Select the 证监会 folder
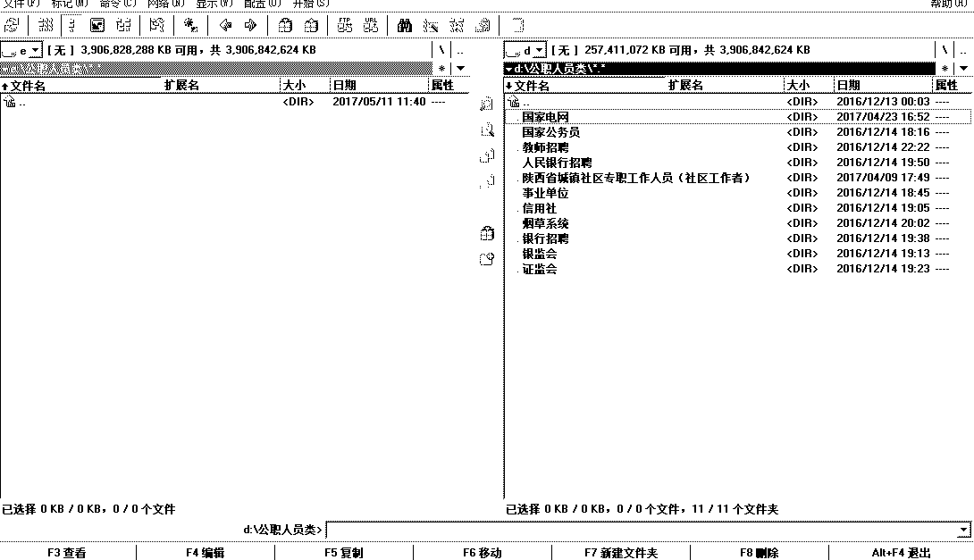The height and width of the screenshot is (560, 974). pos(739,269)
